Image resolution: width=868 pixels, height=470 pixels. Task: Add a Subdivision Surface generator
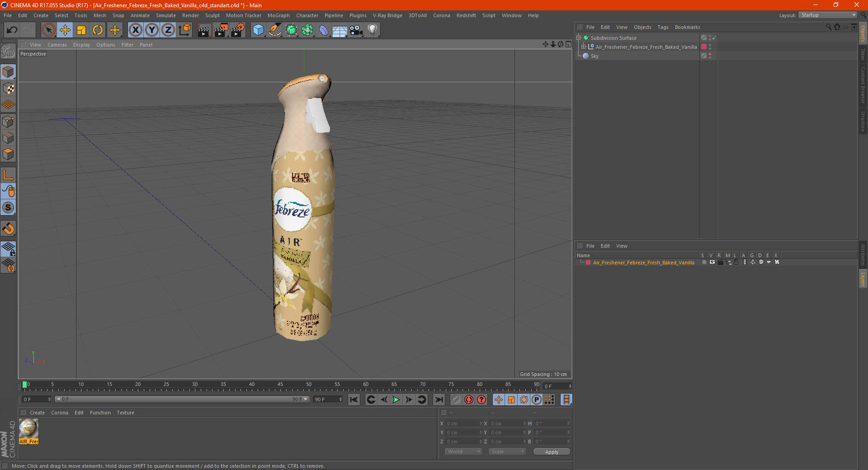click(291, 30)
